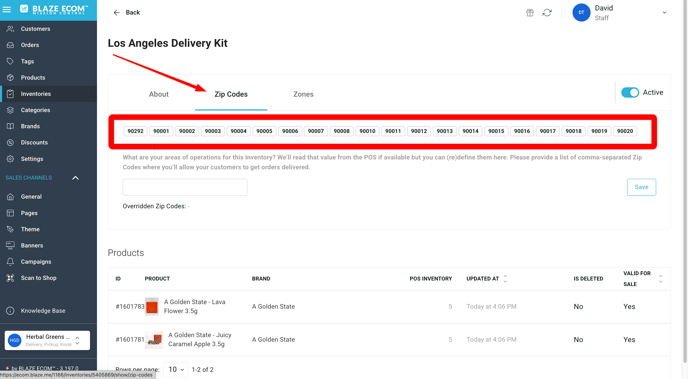Image resolution: width=688 pixels, height=379 pixels.
Task: Open the hamburger menu icon
Action: click(7, 9)
